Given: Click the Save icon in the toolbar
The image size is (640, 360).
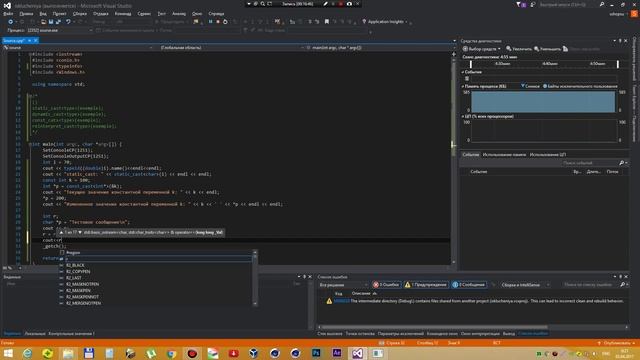Looking at the screenshot, I should tap(51, 22).
